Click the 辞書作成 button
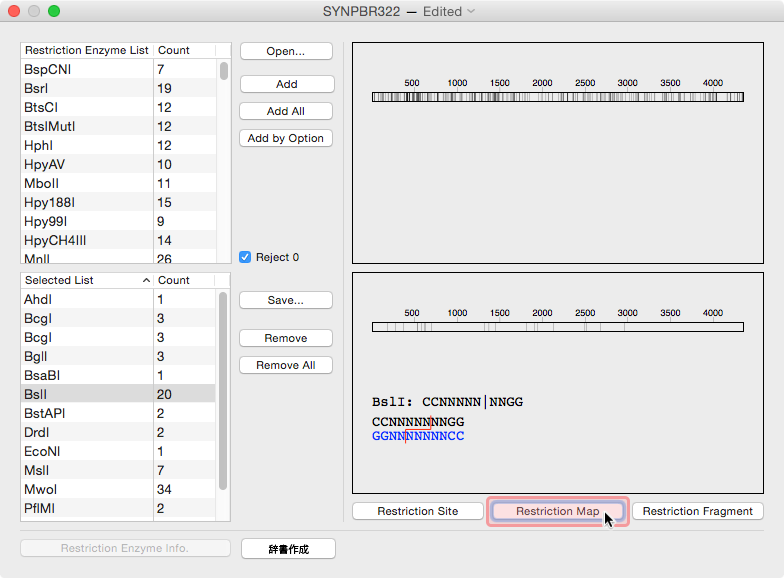The height and width of the screenshot is (578, 784). pyautogui.click(x=288, y=549)
